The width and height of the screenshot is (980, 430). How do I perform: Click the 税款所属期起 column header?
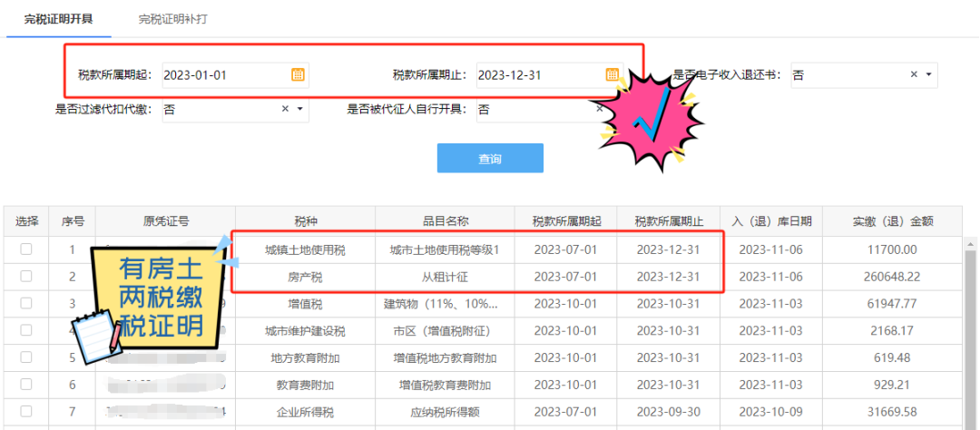point(566,220)
